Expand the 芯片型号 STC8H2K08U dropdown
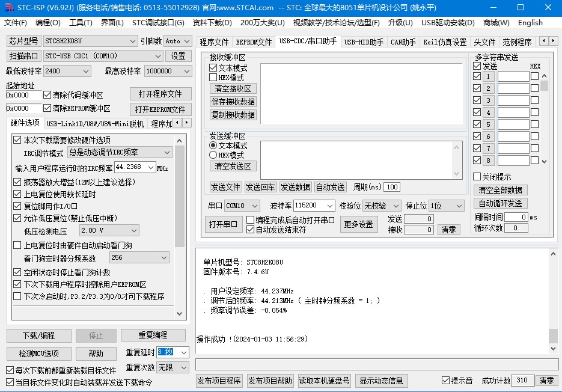The height and width of the screenshot is (392, 562). pyautogui.click(x=132, y=41)
